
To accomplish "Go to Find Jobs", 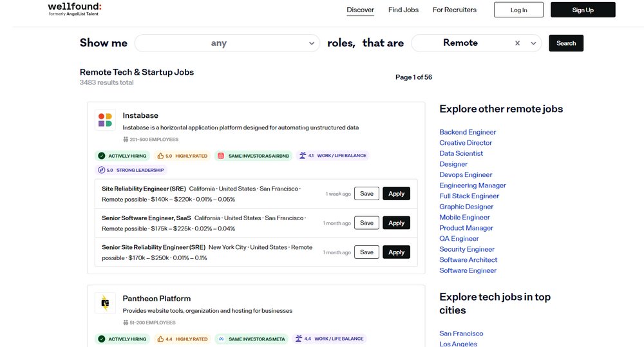I will pos(403,10).
